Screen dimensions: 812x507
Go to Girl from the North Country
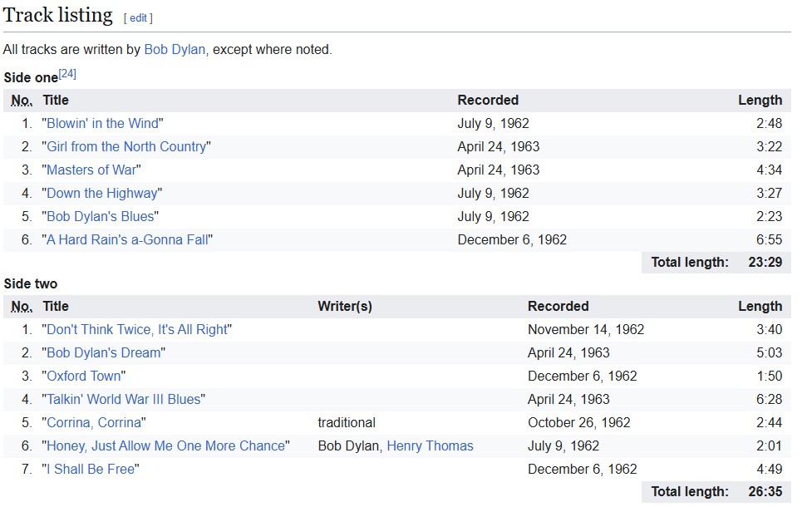click(x=126, y=146)
